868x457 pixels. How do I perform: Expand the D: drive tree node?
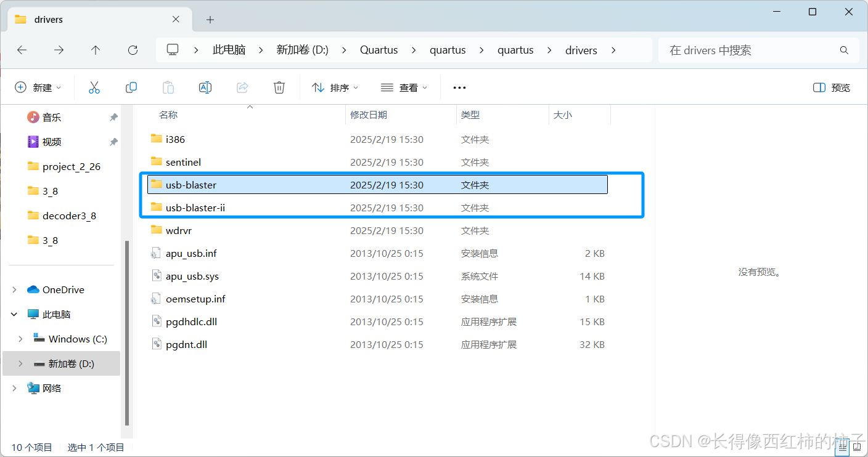tap(21, 363)
